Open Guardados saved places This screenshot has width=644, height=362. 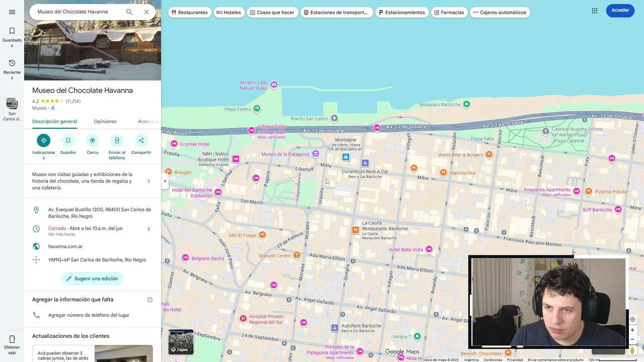tap(12, 37)
